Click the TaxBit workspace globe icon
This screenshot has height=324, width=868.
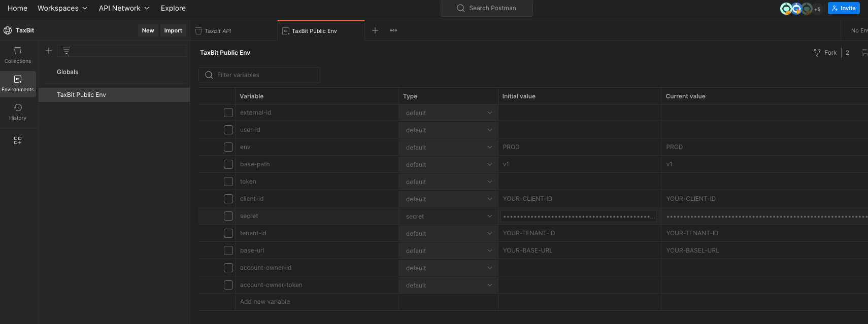(x=8, y=30)
